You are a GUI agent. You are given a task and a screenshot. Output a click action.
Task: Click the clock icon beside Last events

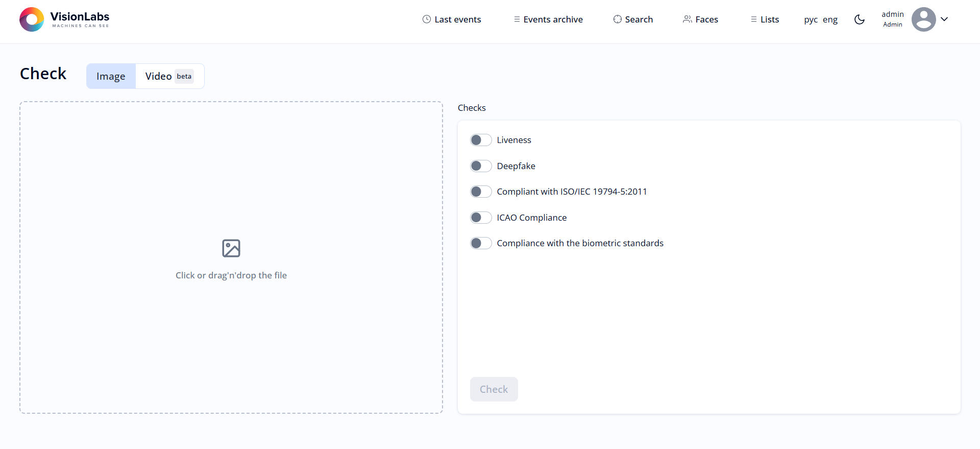(427, 19)
